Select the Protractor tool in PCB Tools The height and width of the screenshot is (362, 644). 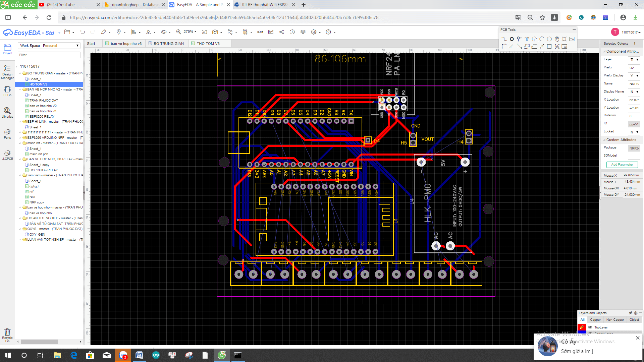[x=512, y=47]
